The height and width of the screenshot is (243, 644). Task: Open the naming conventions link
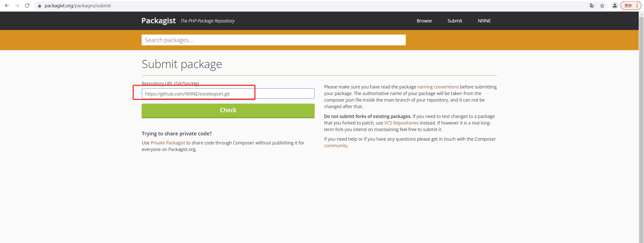(x=438, y=87)
